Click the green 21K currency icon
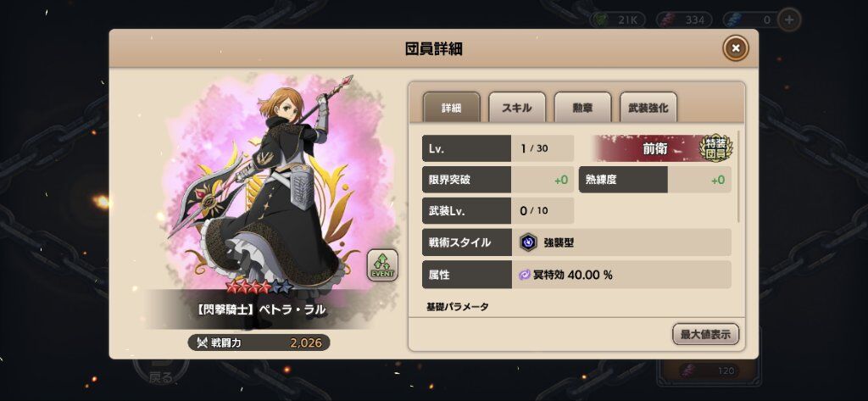 pos(601,20)
